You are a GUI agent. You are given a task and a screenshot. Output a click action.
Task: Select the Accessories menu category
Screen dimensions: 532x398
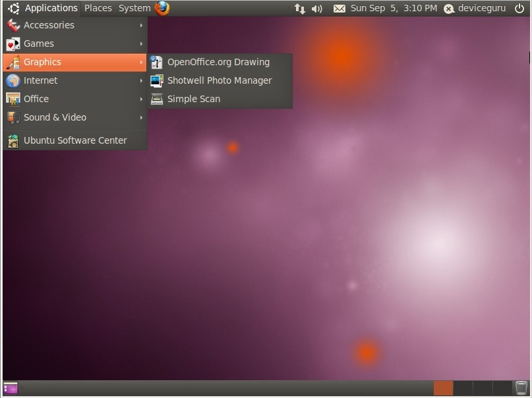[75, 25]
